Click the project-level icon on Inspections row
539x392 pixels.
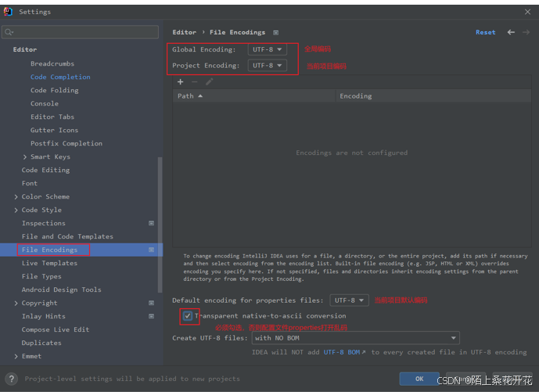pos(151,223)
